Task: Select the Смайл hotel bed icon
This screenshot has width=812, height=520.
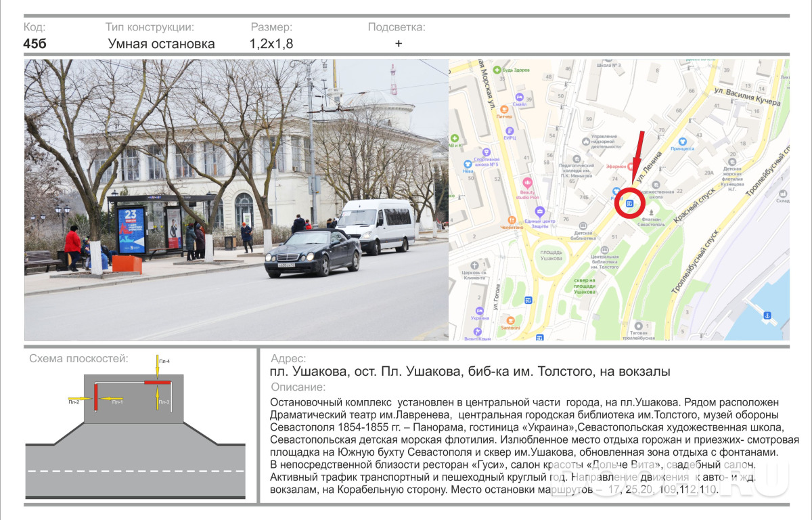Action: coord(519,96)
